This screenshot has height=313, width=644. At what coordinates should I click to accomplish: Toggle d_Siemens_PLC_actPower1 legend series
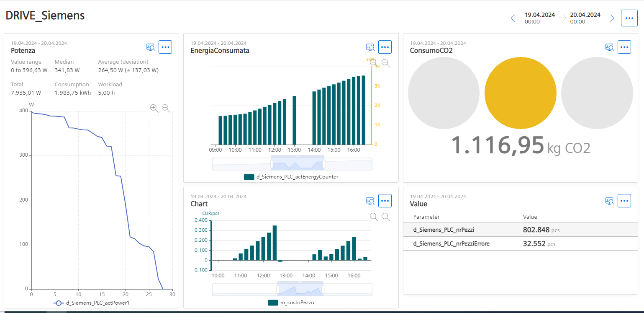pos(91,303)
